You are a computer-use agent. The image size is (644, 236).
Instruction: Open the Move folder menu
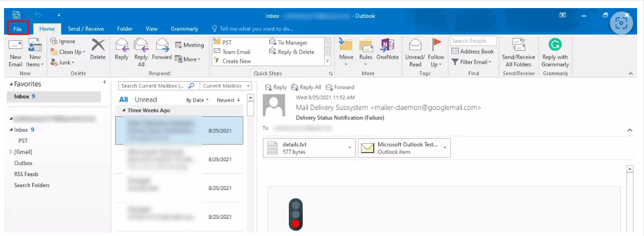tap(346, 52)
